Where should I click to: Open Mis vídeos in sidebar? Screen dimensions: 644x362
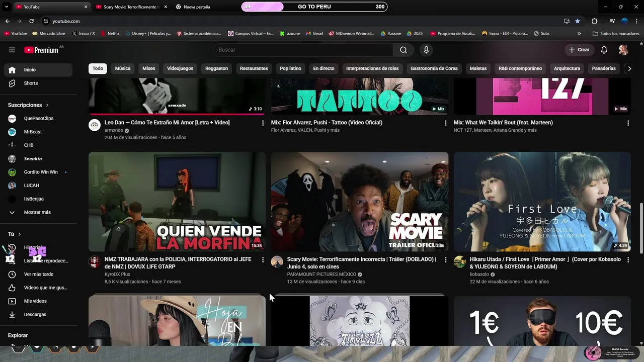[x=38, y=301]
